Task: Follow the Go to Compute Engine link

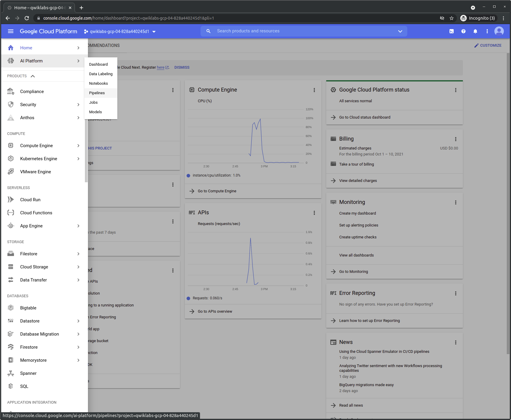Action: (217, 191)
